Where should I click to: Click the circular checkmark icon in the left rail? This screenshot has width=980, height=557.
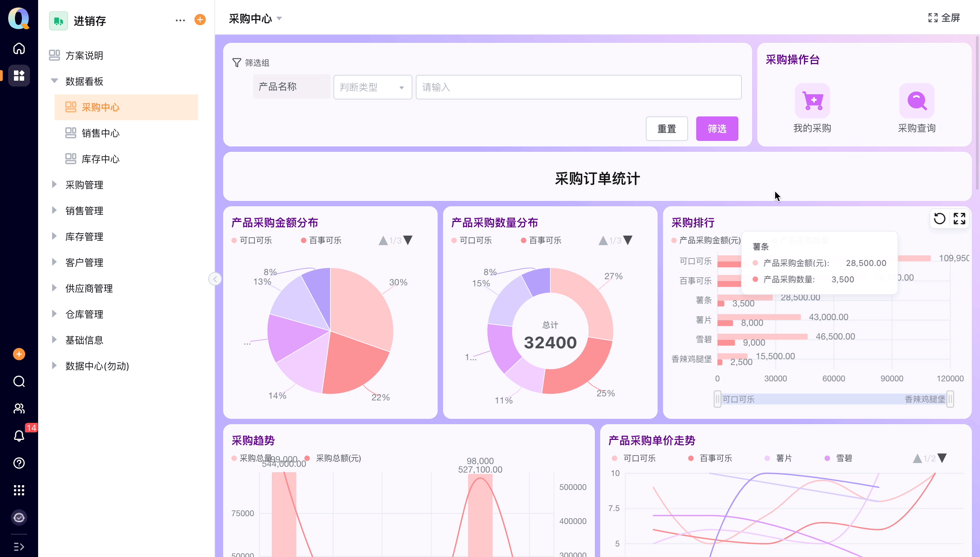(x=19, y=518)
